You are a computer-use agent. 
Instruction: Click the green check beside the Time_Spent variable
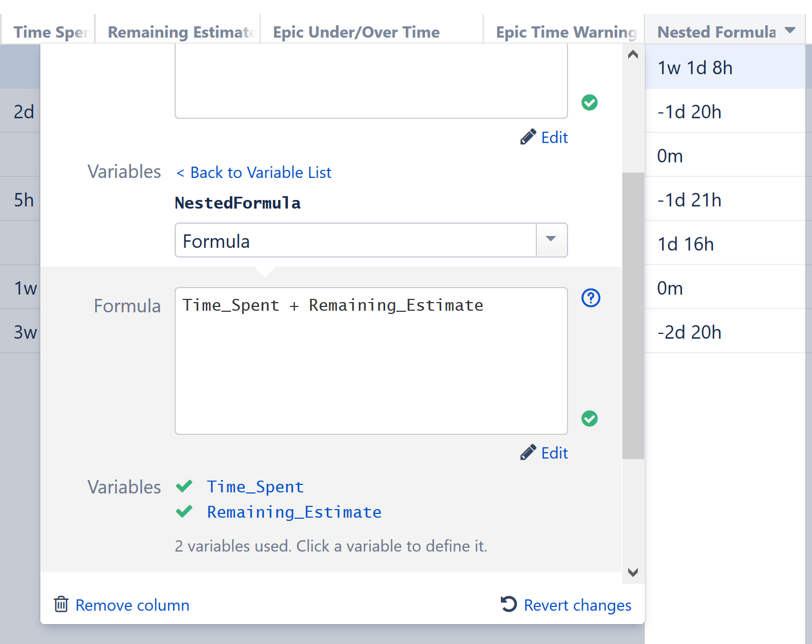point(184,485)
